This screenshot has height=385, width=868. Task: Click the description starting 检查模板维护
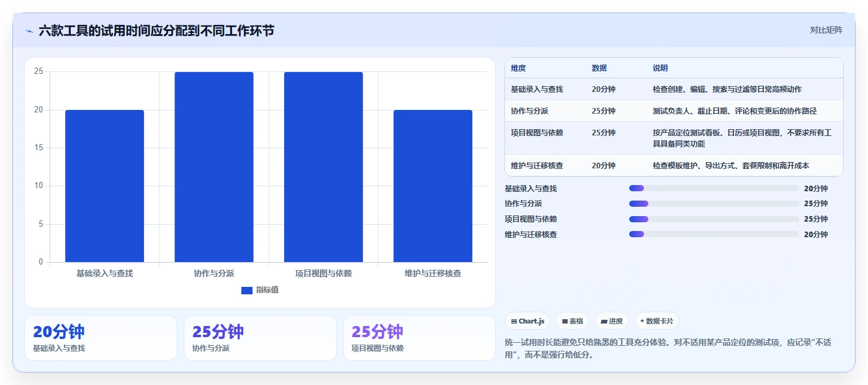[731, 166]
